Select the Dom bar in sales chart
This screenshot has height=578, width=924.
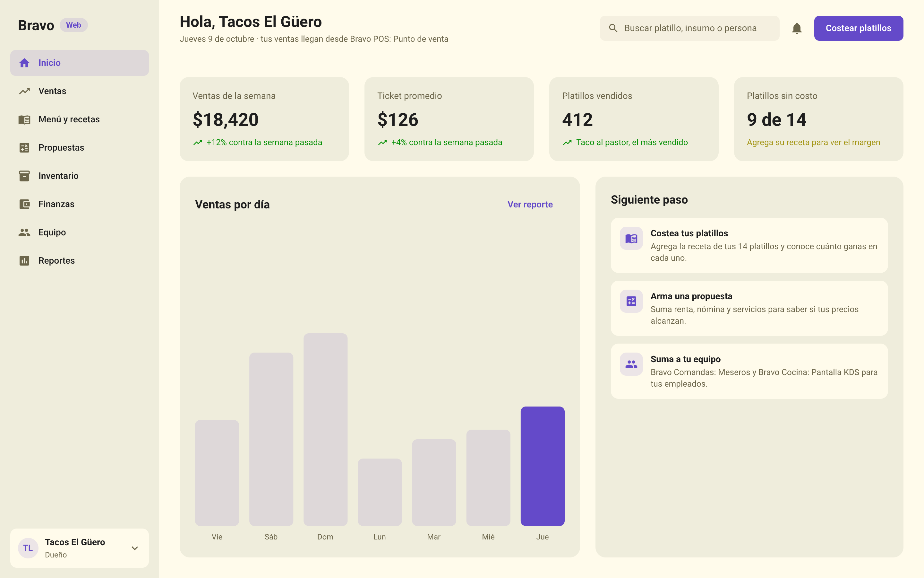click(x=325, y=429)
